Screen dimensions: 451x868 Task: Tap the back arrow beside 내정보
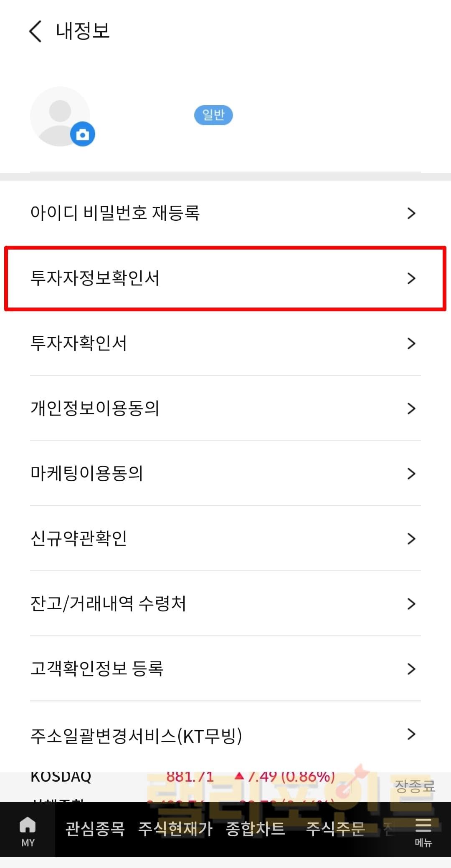[35, 32]
